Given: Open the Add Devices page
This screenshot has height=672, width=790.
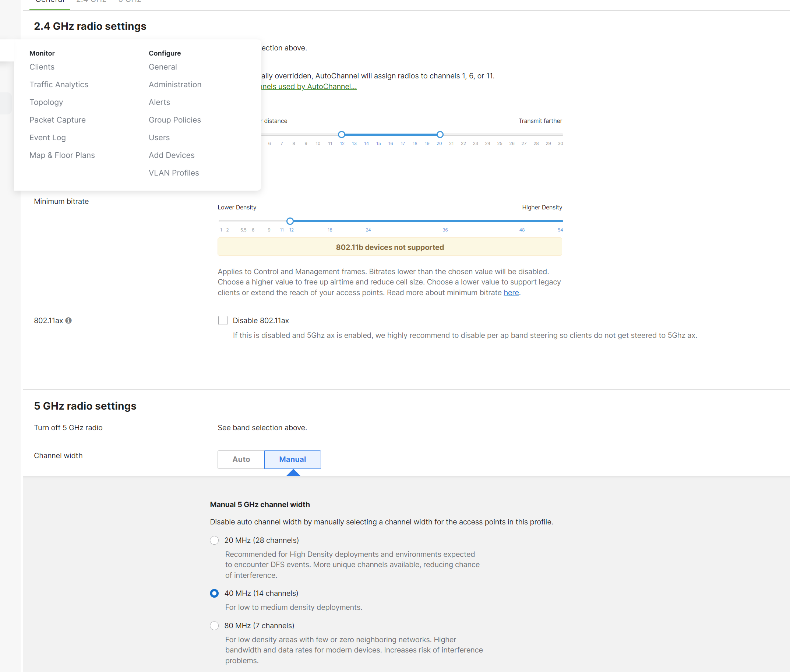Looking at the screenshot, I should [x=172, y=155].
